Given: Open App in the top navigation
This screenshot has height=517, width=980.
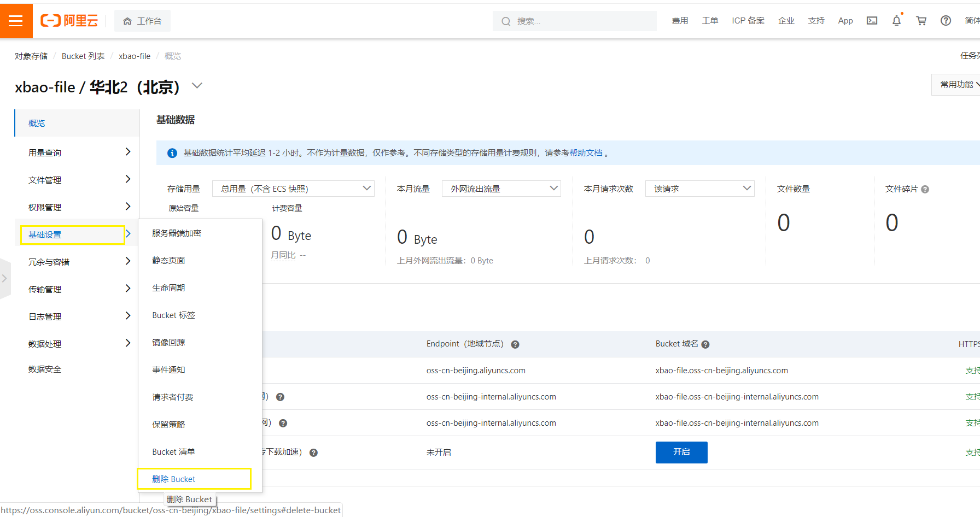Looking at the screenshot, I should point(845,21).
